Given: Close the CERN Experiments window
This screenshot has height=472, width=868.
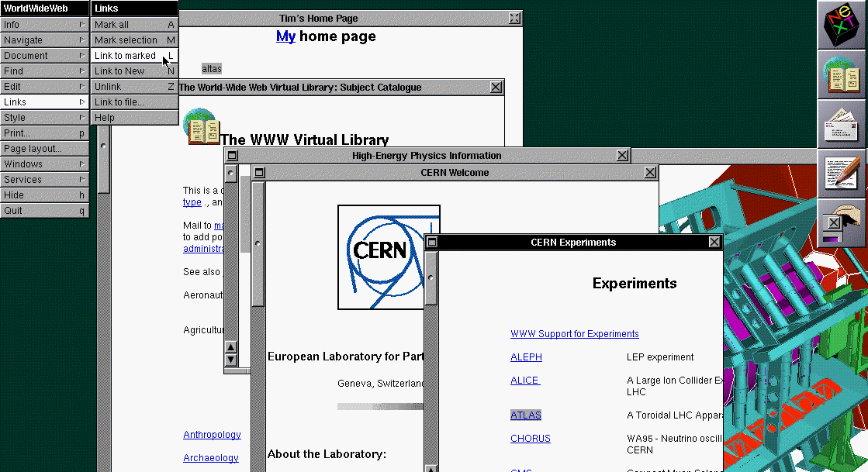Looking at the screenshot, I should coord(714,242).
